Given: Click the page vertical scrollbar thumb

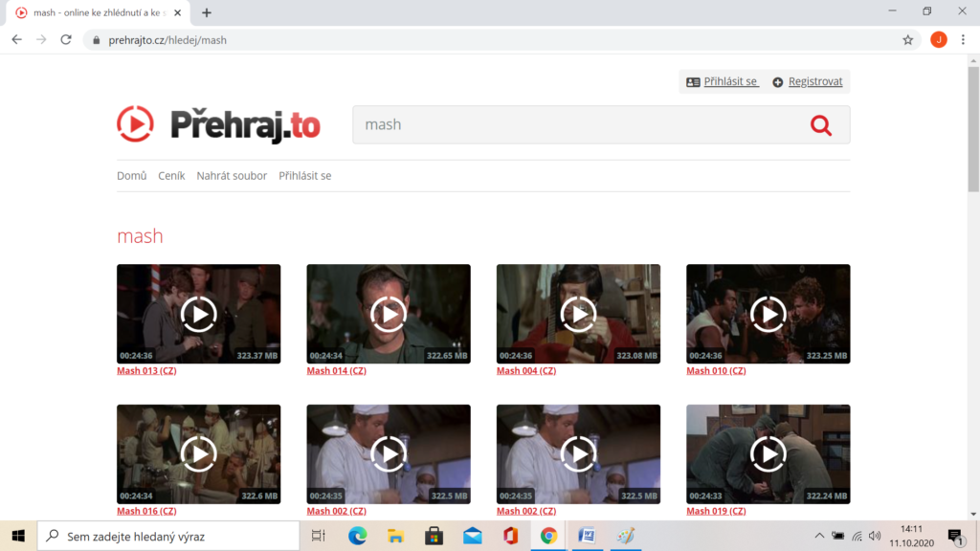Looking at the screenshot, I should [x=973, y=128].
